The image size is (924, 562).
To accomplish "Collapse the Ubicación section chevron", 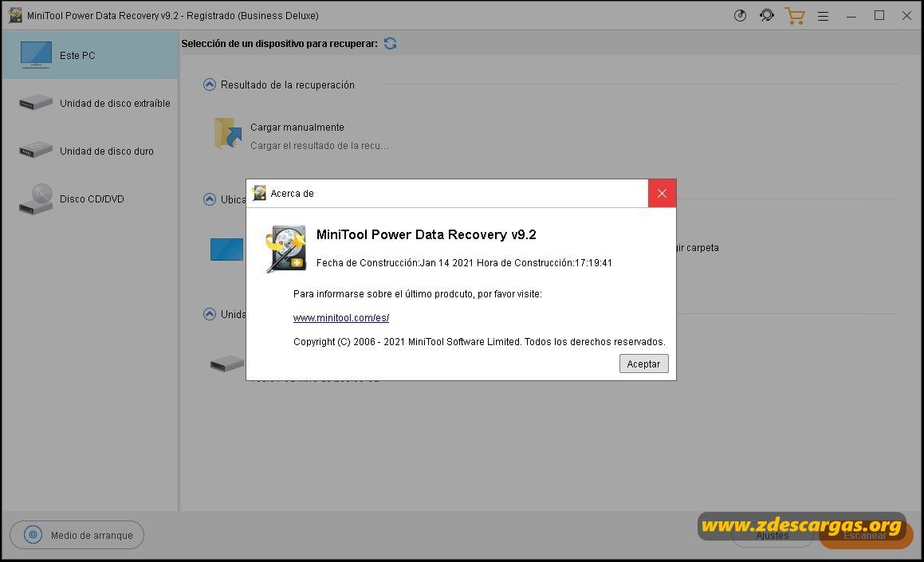I will coord(209,199).
